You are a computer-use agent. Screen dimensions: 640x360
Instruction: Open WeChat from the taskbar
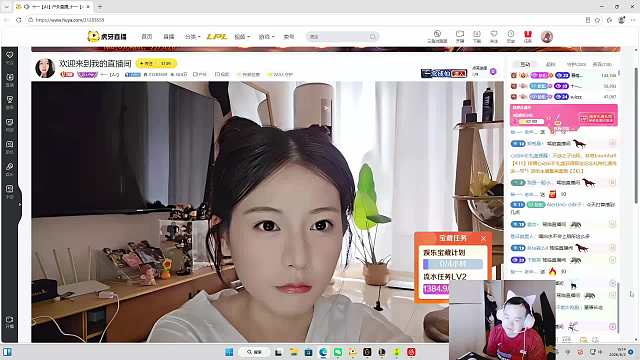pos(338,352)
